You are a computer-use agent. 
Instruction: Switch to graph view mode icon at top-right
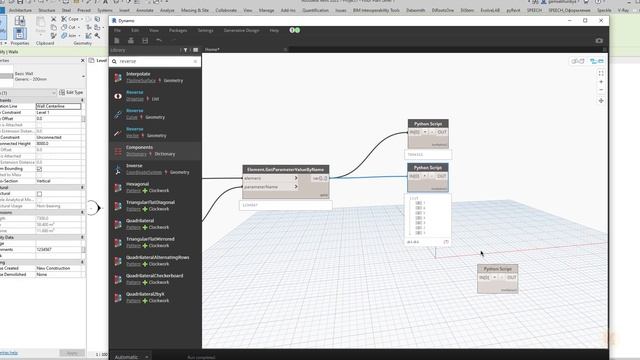point(597,61)
